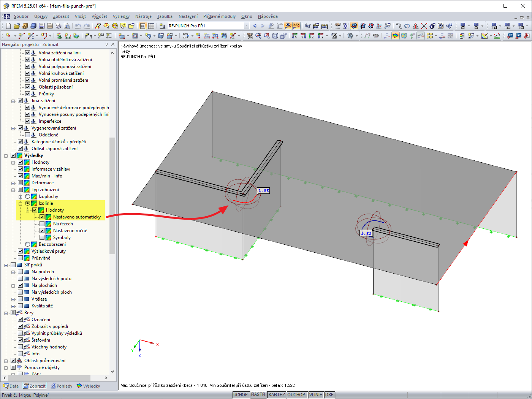Click the binoculars find icon
Screen dimensions: 532x399
pyautogui.click(x=308, y=26)
